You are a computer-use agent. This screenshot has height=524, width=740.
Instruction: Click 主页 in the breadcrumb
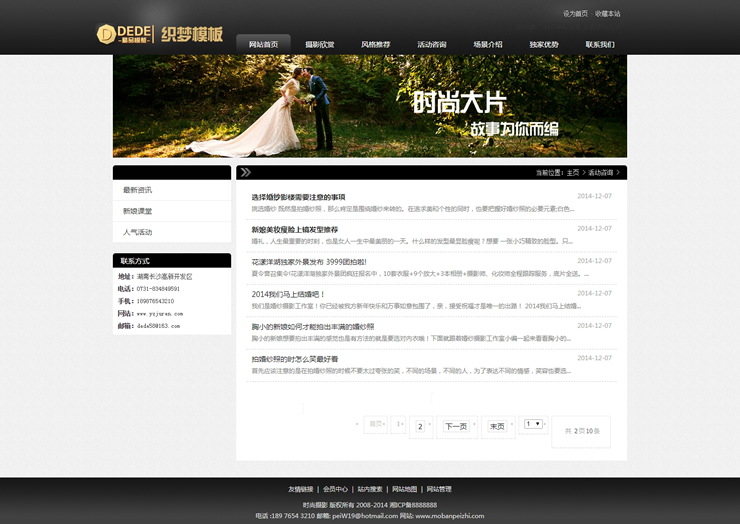pyautogui.click(x=573, y=173)
